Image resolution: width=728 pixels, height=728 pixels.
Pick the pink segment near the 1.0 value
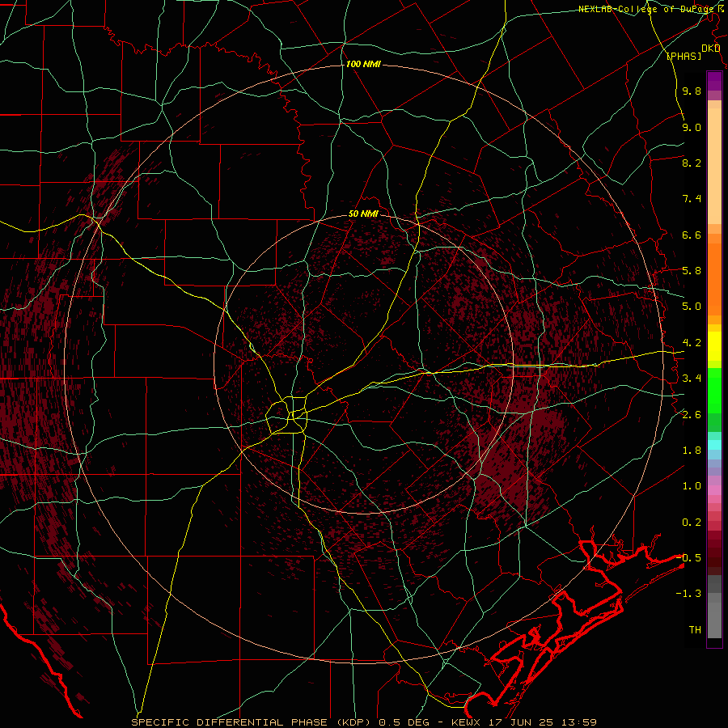pos(714,490)
